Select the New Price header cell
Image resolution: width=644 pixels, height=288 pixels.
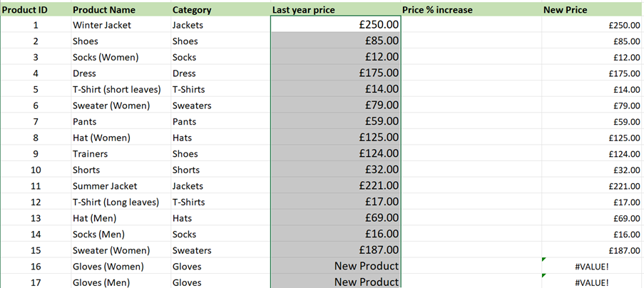[567, 10]
